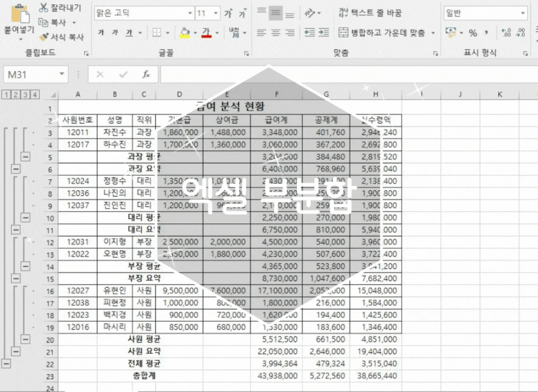Show outline level 4
The width and height of the screenshot is (538, 392).
(35, 95)
